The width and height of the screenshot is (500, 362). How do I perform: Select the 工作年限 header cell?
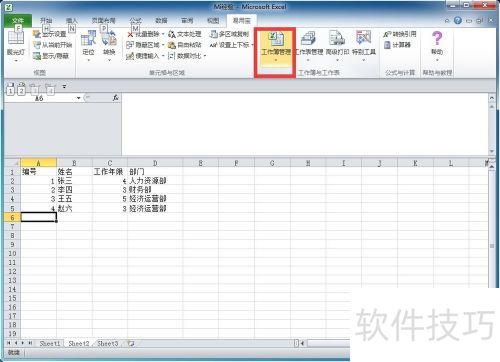(110, 172)
